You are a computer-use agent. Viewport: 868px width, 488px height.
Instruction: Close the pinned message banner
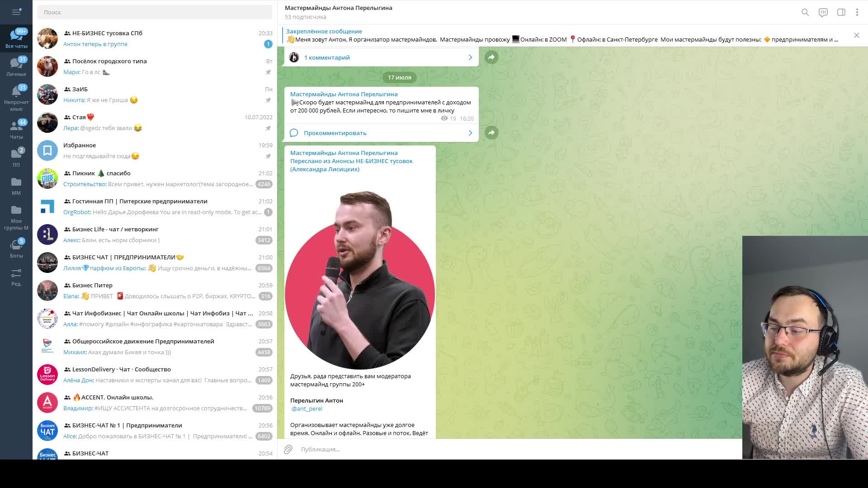(x=856, y=35)
